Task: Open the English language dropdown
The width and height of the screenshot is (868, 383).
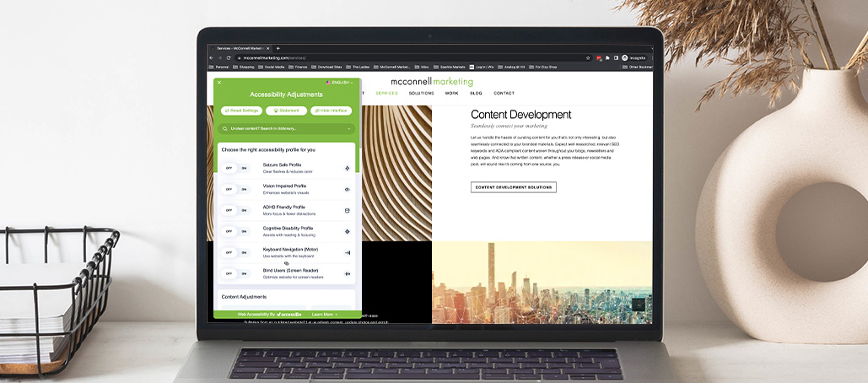Action: 340,83
